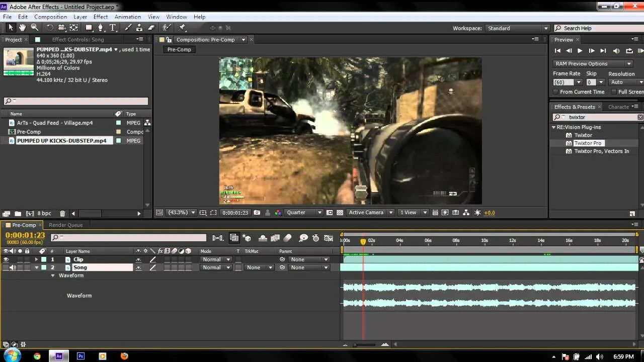Select the Horizontal Type tool
This screenshot has height=362, width=644.
pos(113,28)
